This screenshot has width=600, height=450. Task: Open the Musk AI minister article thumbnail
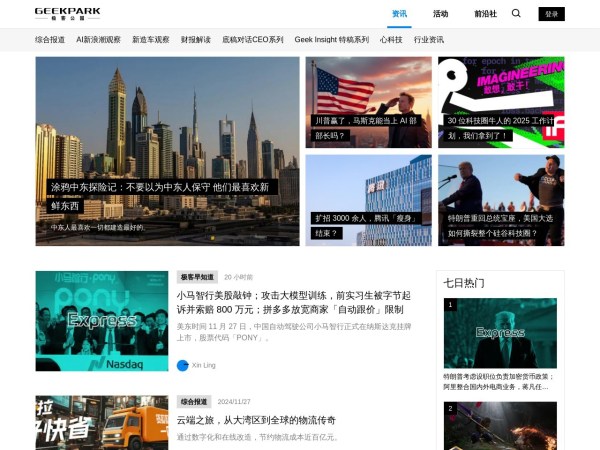pyautogui.click(x=368, y=102)
